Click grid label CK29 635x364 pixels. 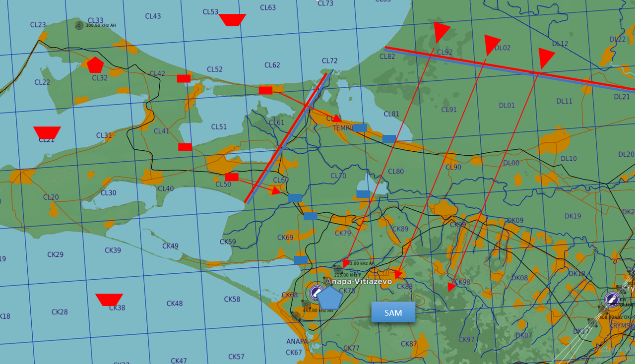tap(56, 254)
